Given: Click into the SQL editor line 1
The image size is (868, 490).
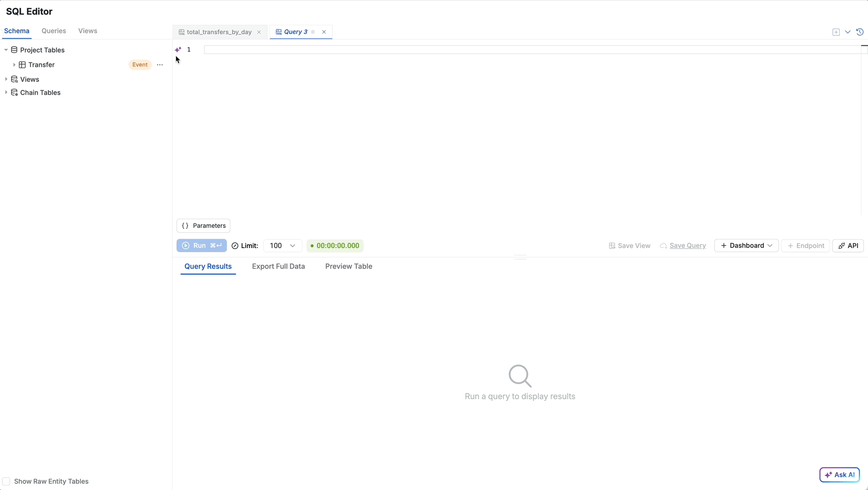Looking at the screenshot, I should click(x=532, y=50).
